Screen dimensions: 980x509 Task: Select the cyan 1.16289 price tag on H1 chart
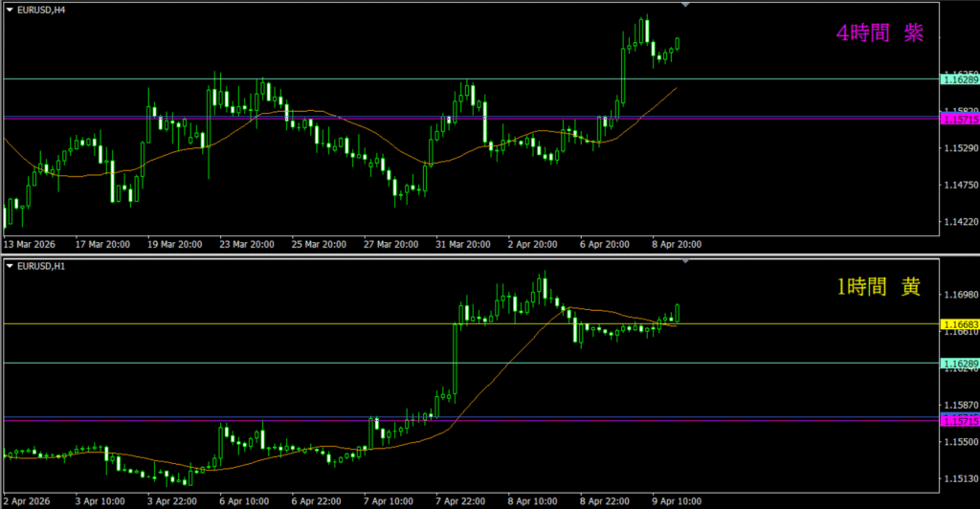[960, 364]
